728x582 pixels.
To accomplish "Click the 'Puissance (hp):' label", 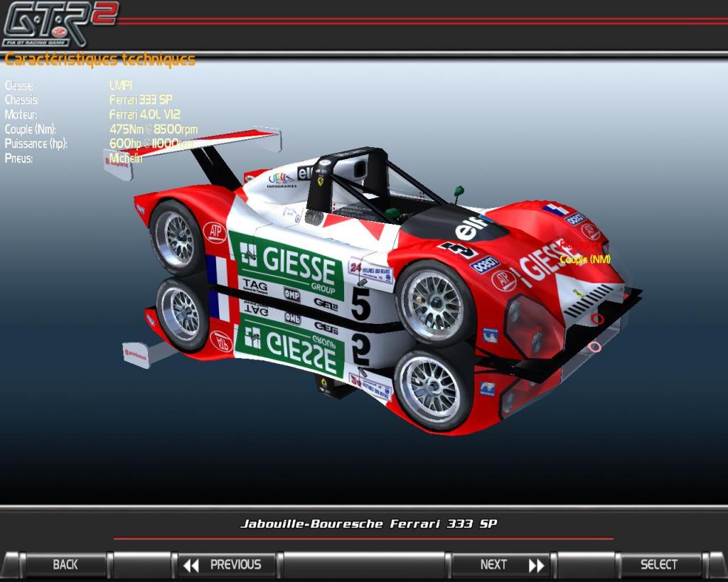I will 36,144.
